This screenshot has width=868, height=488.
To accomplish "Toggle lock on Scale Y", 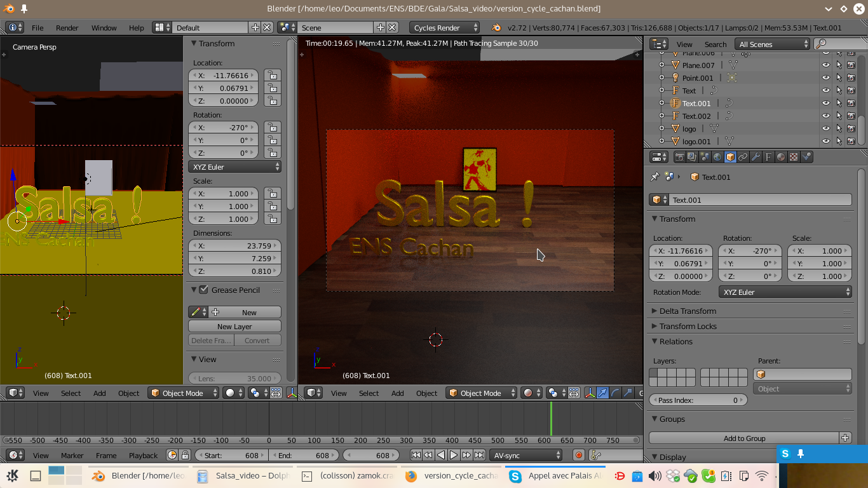I will 272,206.
